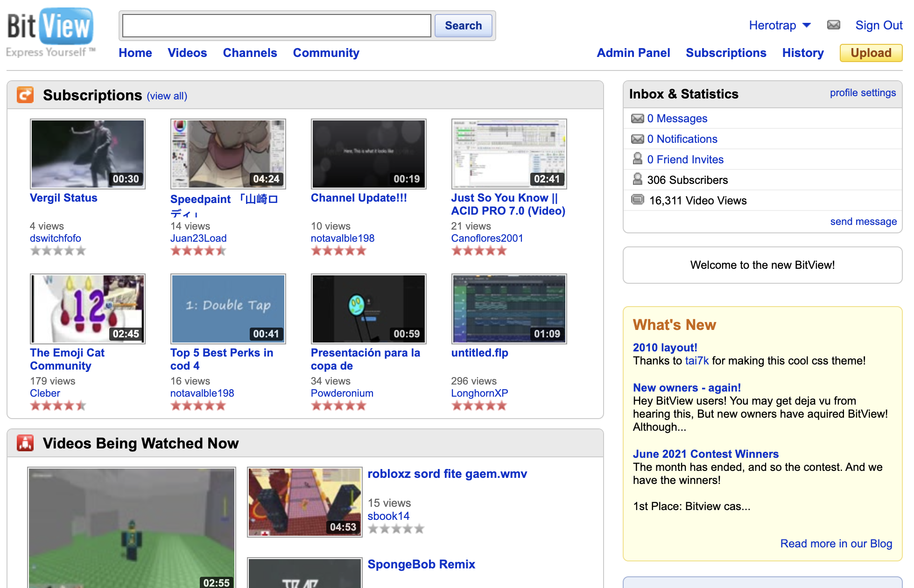Focus the search text field
The height and width of the screenshot is (588, 914).
(x=276, y=26)
